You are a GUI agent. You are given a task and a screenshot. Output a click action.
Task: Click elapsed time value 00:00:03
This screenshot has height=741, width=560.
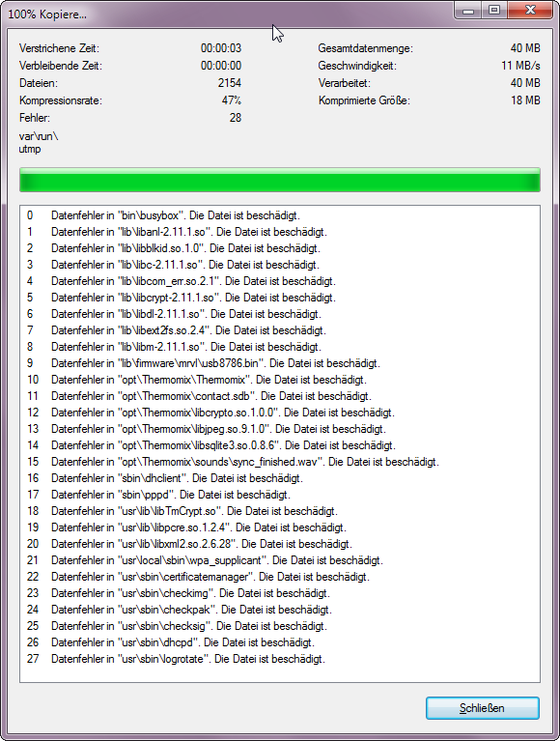coord(221,48)
